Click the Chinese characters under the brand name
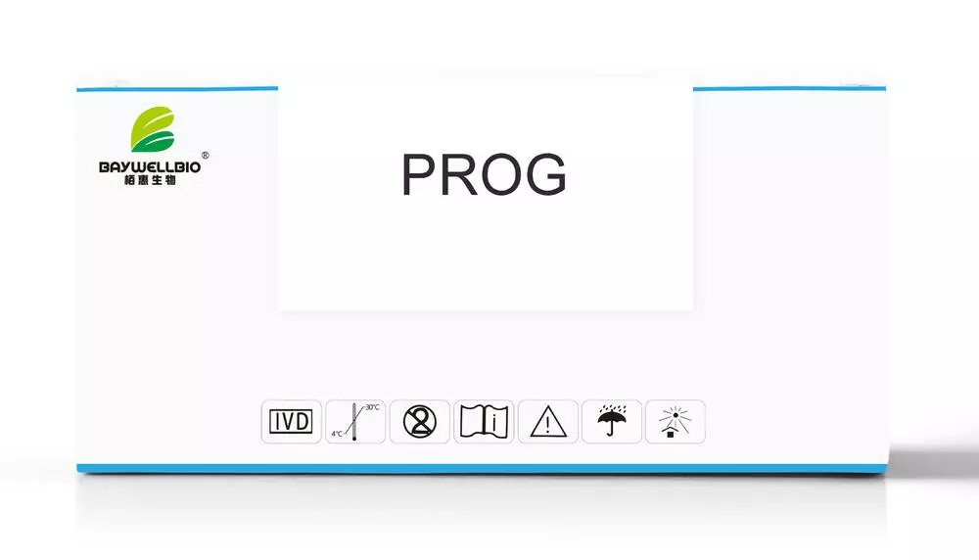This screenshot has height=560, width=979. click(x=150, y=180)
